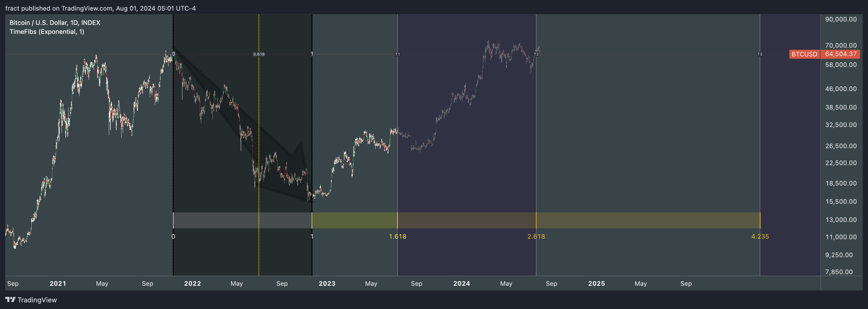Click the brown 1.618-to-2.618 fib bar segment
This screenshot has height=309, width=868.
click(467, 220)
